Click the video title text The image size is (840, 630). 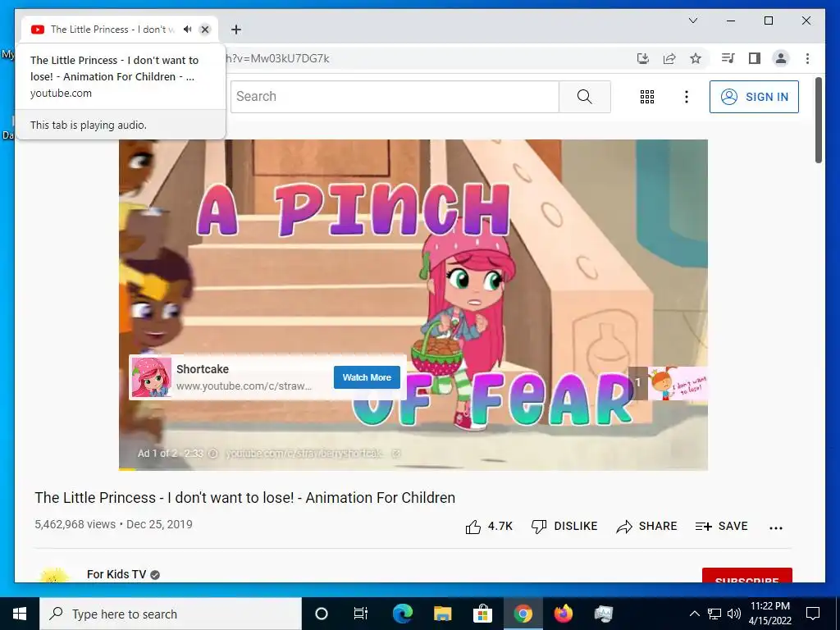[244, 498]
